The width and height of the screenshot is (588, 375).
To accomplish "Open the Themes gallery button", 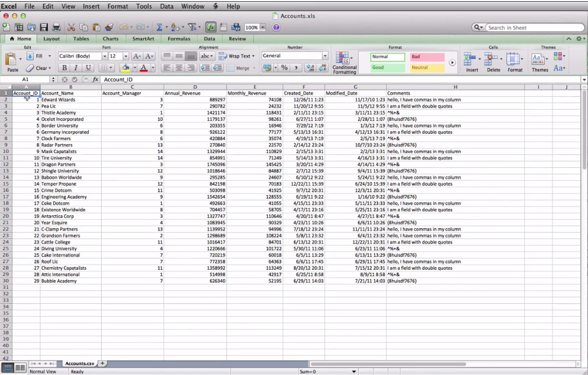I will [540, 63].
